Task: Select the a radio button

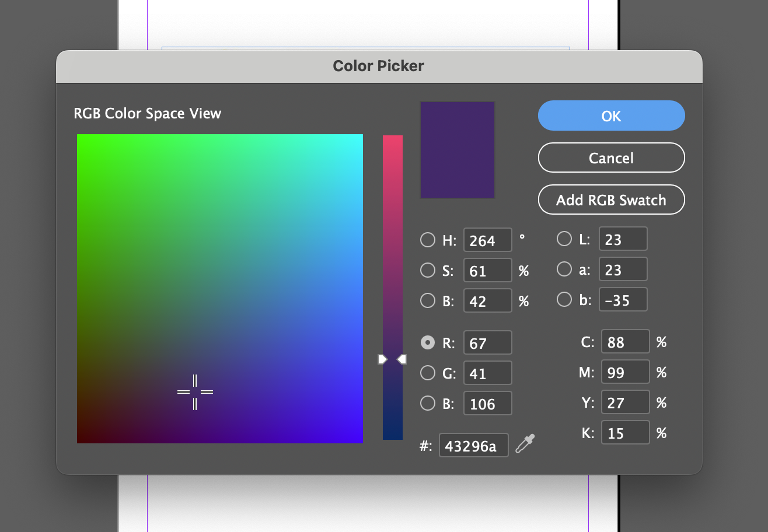Action: coord(564,269)
